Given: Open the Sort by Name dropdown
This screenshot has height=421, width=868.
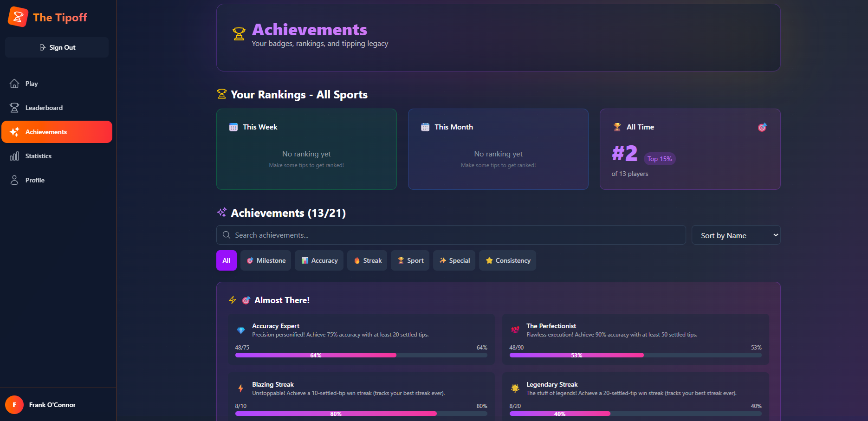Looking at the screenshot, I should (x=736, y=235).
